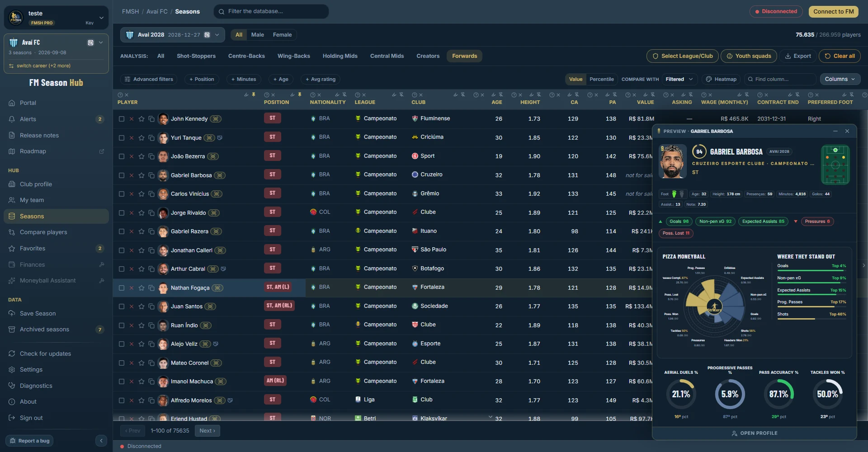Open the scope badge next to Gabriel Barbosa's name

pyautogui.click(x=220, y=175)
